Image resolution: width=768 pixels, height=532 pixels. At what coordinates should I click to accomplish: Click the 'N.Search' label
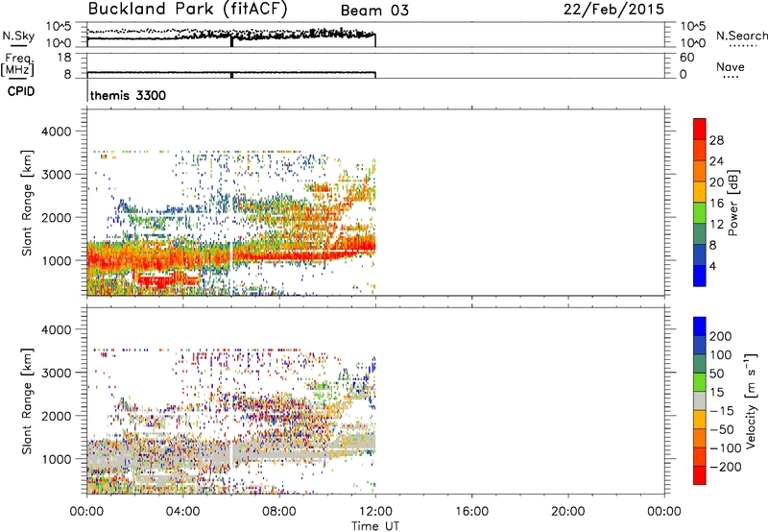[x=742, y=36]
